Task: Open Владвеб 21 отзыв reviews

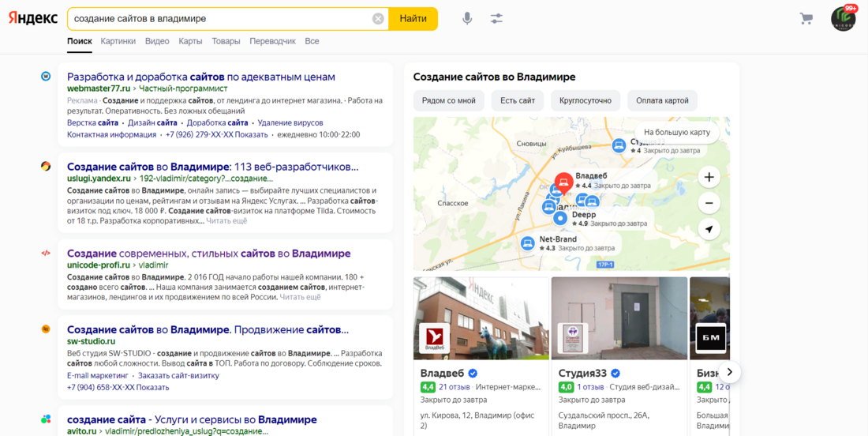Action: tap(454, 387)
